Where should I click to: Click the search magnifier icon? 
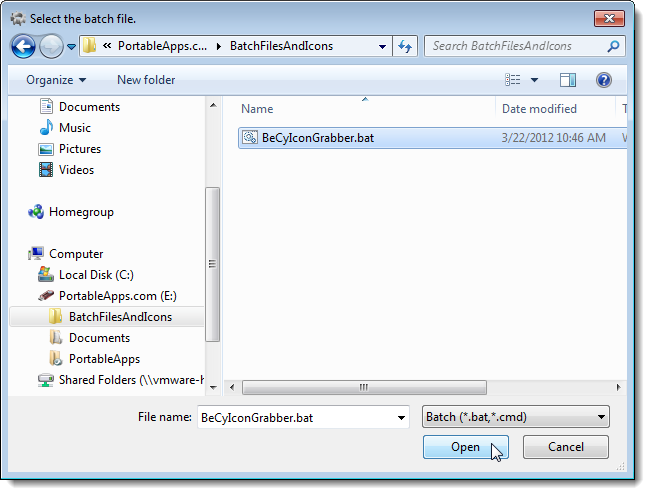click(614, 46)
